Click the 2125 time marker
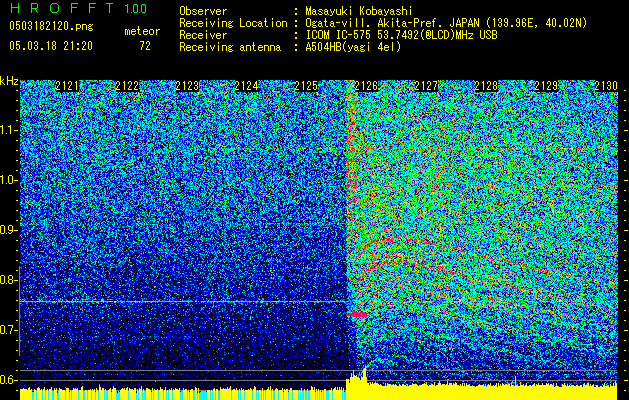The image size is (629, 400). 306,86
